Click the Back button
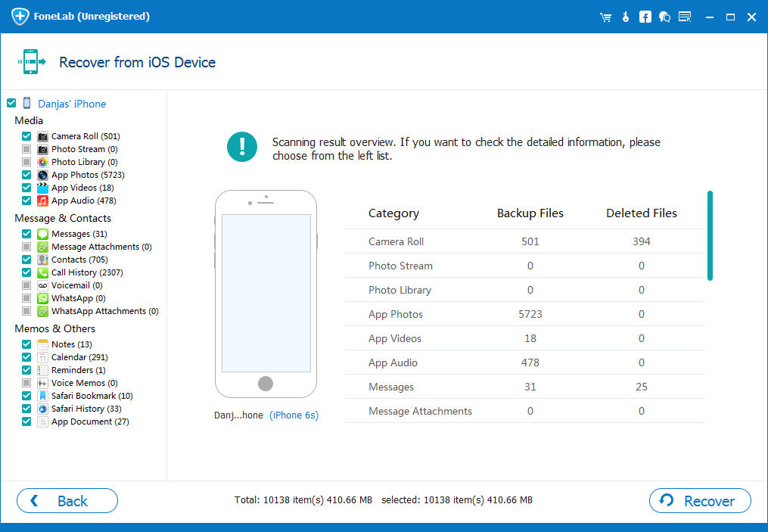This screenshot has height=532, width=768. (67, 500)
